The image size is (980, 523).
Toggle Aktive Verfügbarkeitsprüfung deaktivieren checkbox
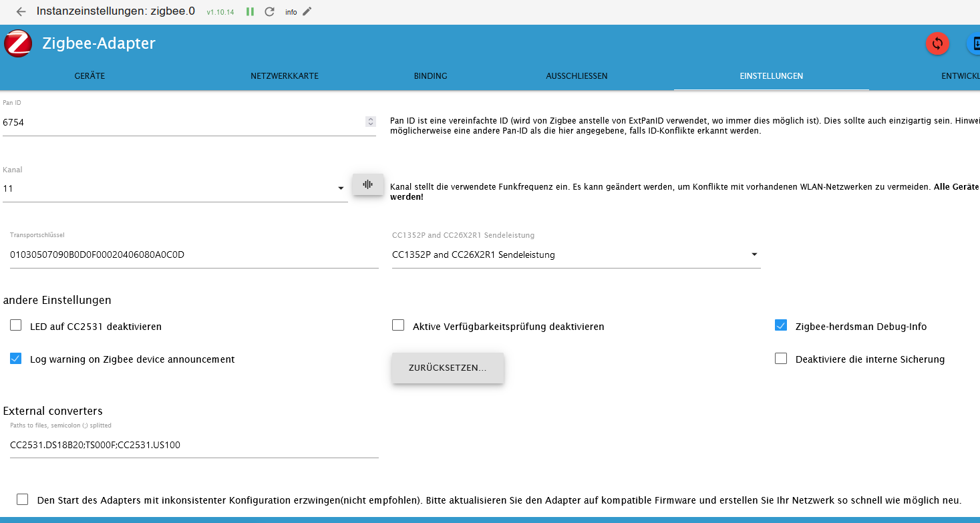pos(398,325)
